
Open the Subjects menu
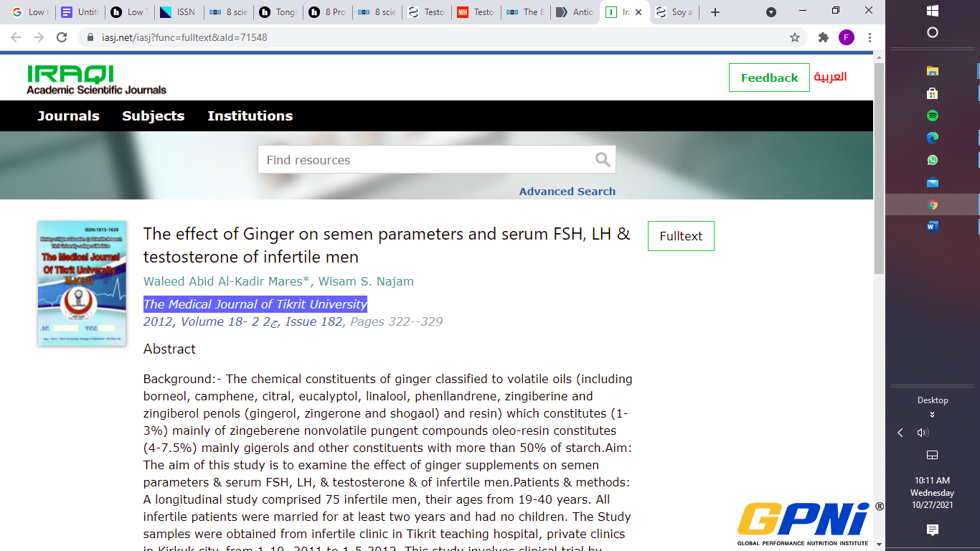click(153, 116)
